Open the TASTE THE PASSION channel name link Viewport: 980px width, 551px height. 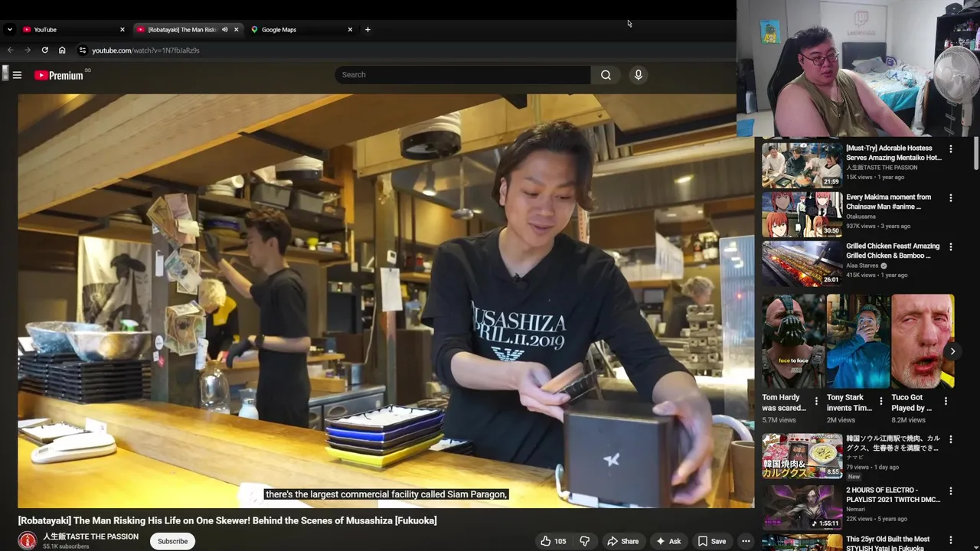[90, 536]
